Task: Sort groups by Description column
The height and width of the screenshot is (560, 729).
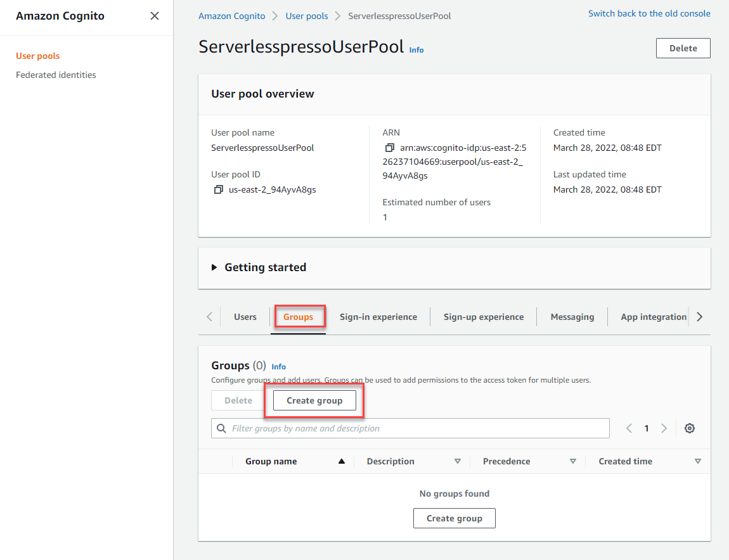Action: (458, 461)
